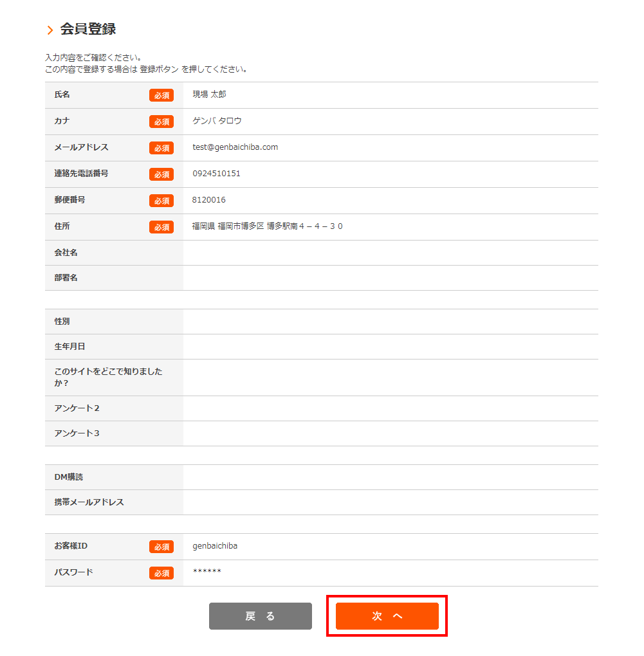Click the postal code value 8120016
Image resolution: width=644 pixels, height=656 pixels.
coord(209,200)
